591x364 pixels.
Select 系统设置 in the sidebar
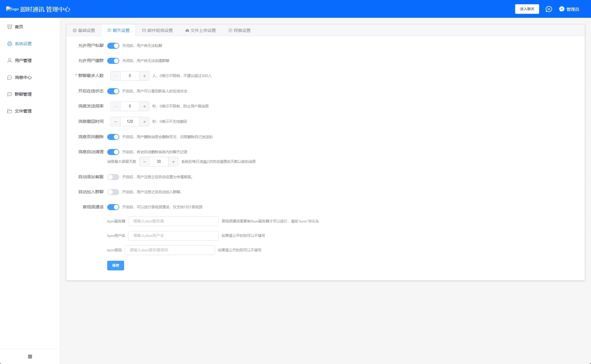pyautogui.click(x=23, y=44)
